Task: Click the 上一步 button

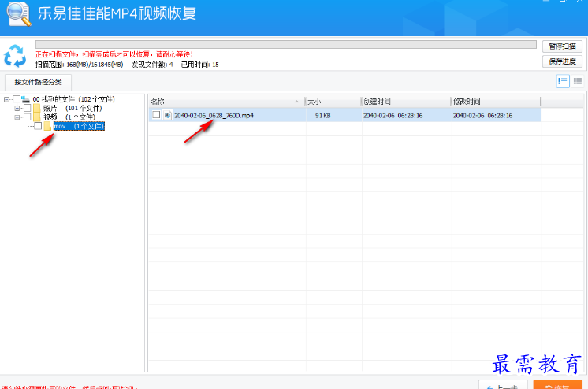Action: click(503, 385)
